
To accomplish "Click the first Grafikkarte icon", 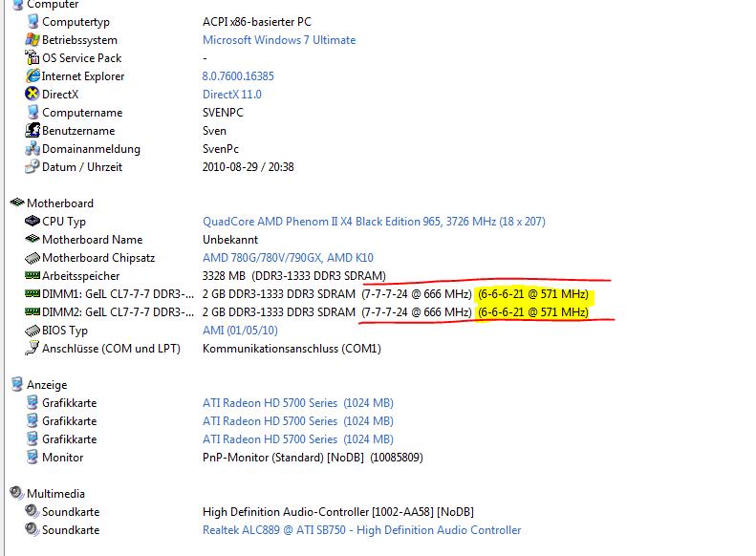I will (32, 402).
